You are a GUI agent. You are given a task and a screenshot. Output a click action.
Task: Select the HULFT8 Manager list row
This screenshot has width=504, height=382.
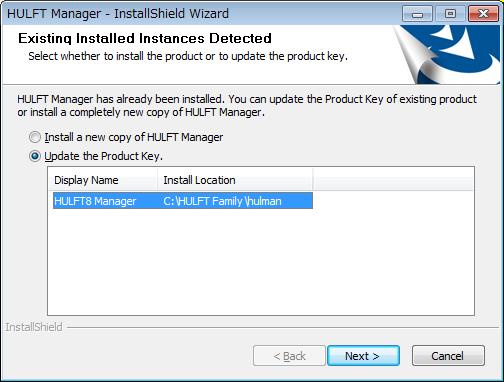tap(183, 201)
